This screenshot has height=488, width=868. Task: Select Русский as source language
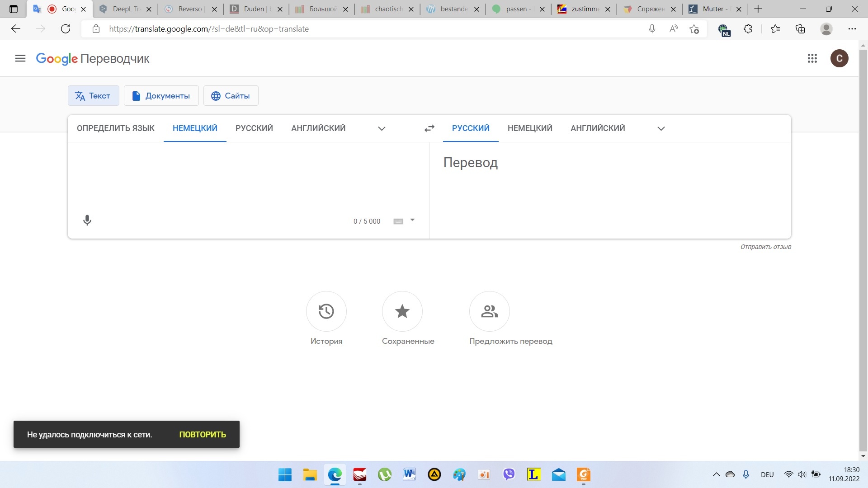[x=254, y=128]
